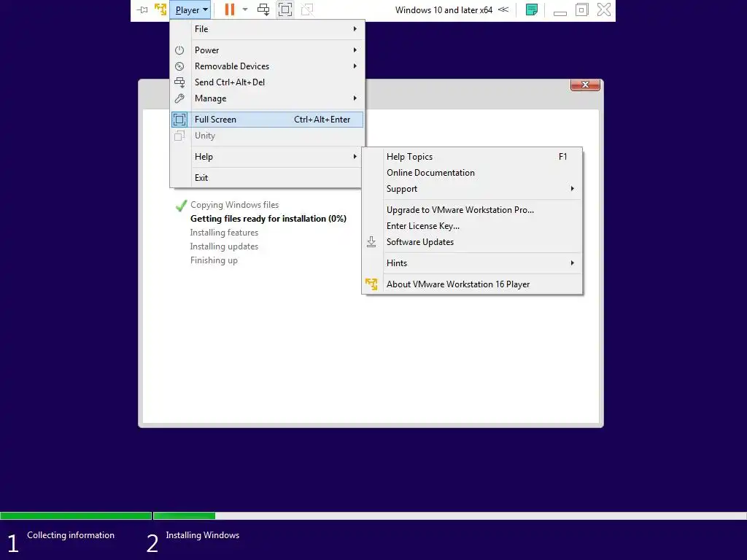
Task: Open the power options arrow beside pause
Action: (245, 9)
